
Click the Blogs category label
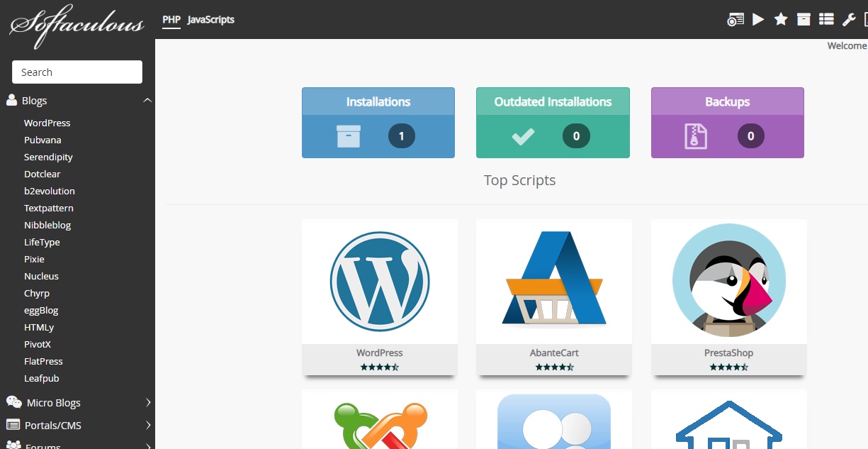click(34, 101)
